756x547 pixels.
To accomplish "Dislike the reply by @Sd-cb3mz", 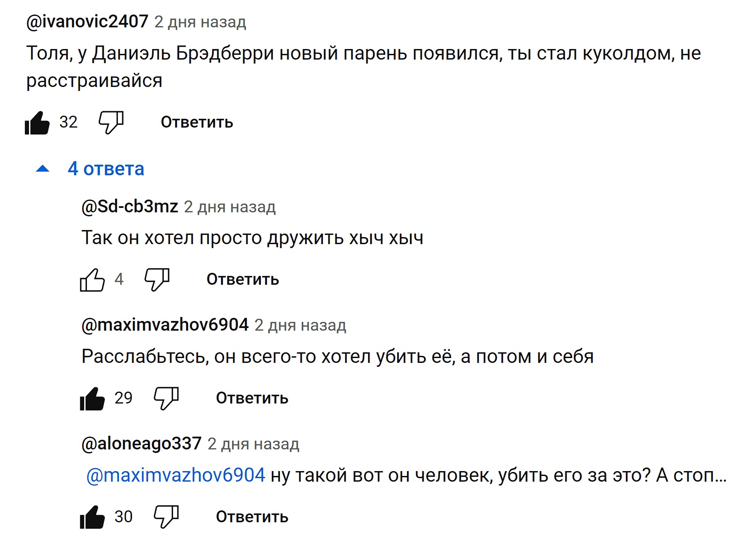I will coord(157,279).
